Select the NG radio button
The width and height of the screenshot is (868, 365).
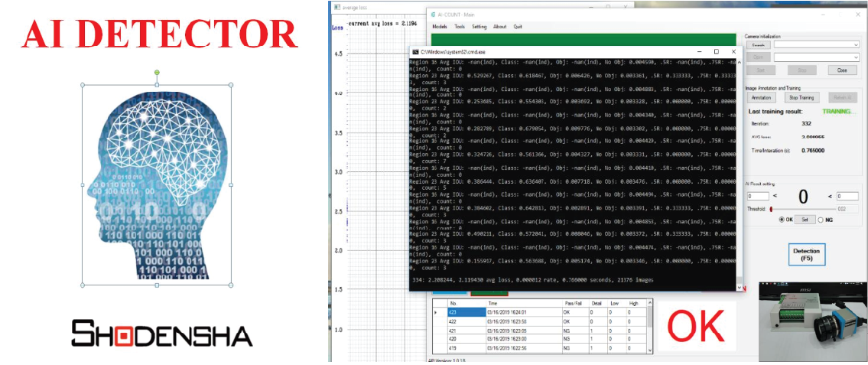(821, 220)
